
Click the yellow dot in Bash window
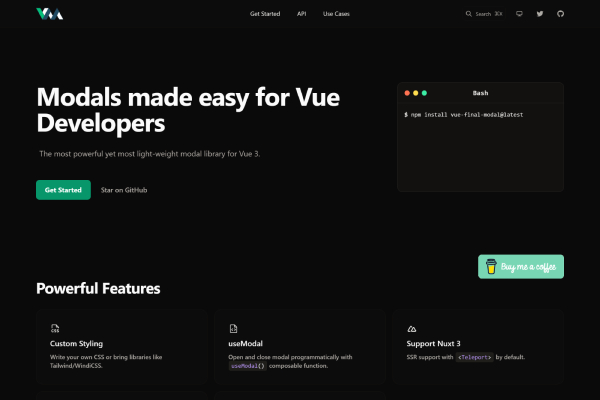tap(416, 93)
